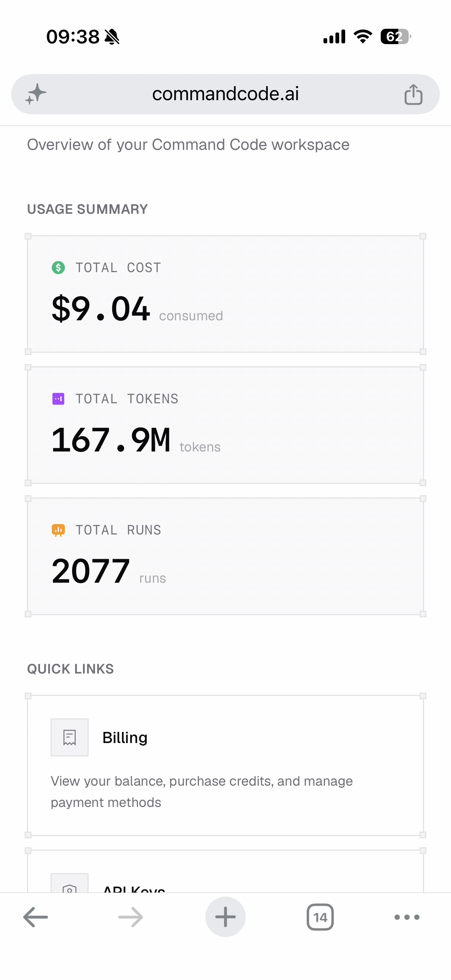Open the tab switcher showing 14 tabs

(320, 917)
